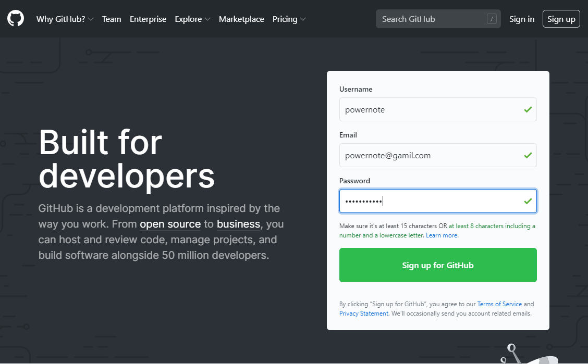Click the Password input field
This screenshot has height=364, width=588.
click(438, 201)
